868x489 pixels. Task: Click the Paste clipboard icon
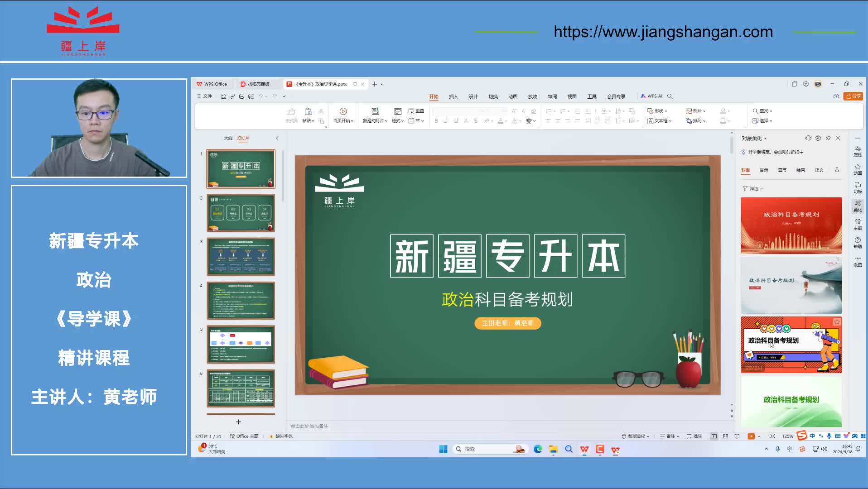[x=308, y=112]
